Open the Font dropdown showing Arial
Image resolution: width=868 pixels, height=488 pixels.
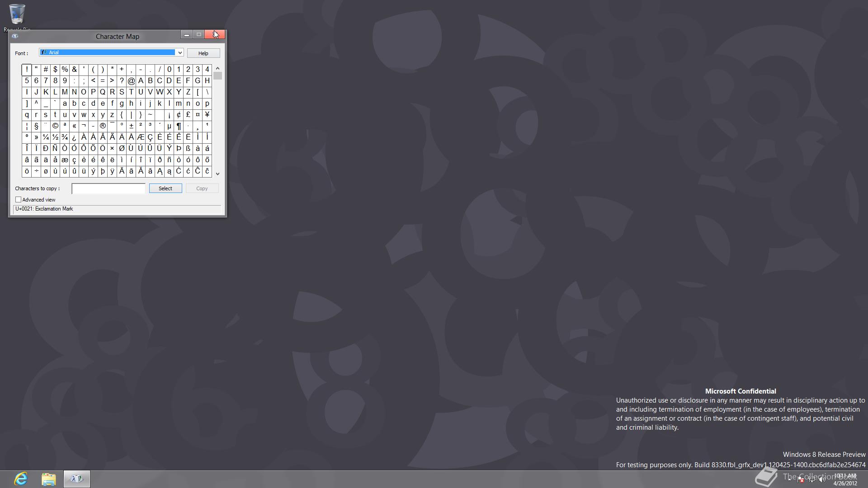tap(111, 52)
